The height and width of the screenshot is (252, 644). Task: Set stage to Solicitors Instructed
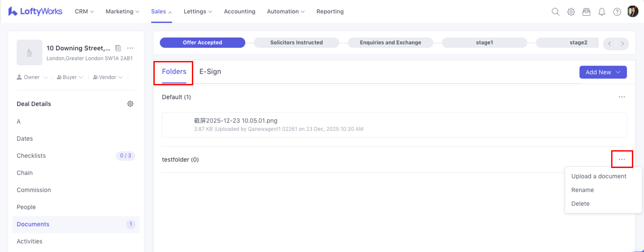click(x=296, y=43)
